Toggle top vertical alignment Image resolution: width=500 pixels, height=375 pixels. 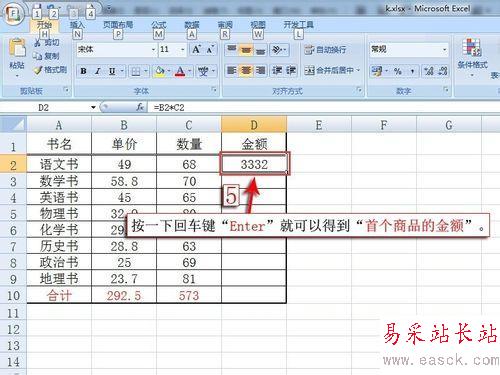(x=231, y=50)
